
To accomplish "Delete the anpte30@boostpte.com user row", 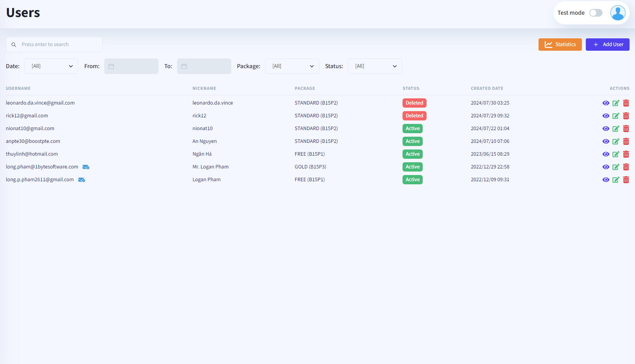I will coord(626,141).
